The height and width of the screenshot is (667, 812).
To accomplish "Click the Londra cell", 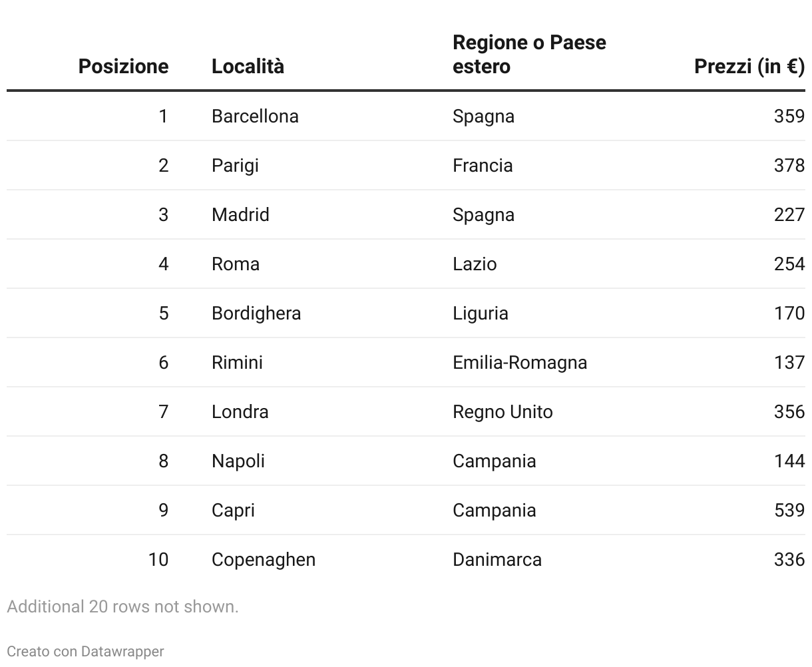I will coord(240,412).
